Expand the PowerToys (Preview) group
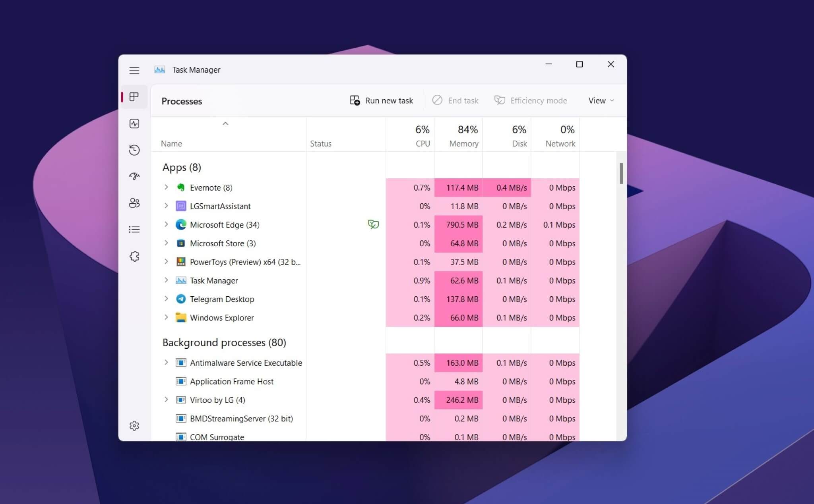Viewport: 814px width, 504px height. (166, 261)
